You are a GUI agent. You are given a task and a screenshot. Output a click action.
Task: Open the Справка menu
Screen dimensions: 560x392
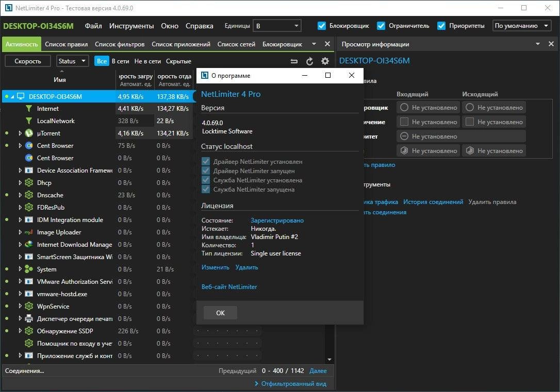(x=199, y=26)
